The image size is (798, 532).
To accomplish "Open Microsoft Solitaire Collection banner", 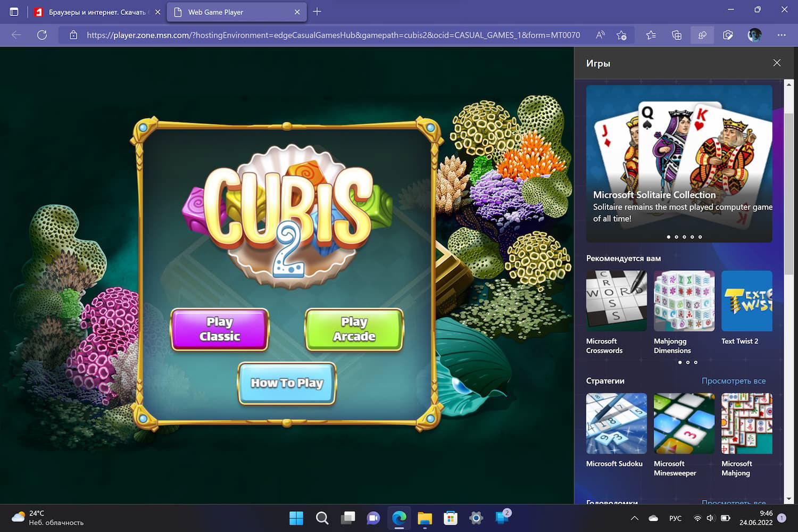I will coord(679,164).
